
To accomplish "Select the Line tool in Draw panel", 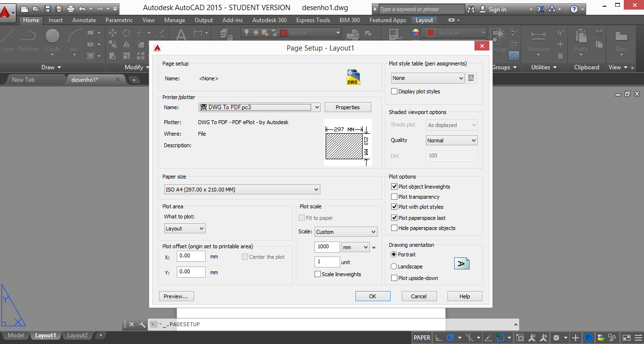I will click(8, 41).
